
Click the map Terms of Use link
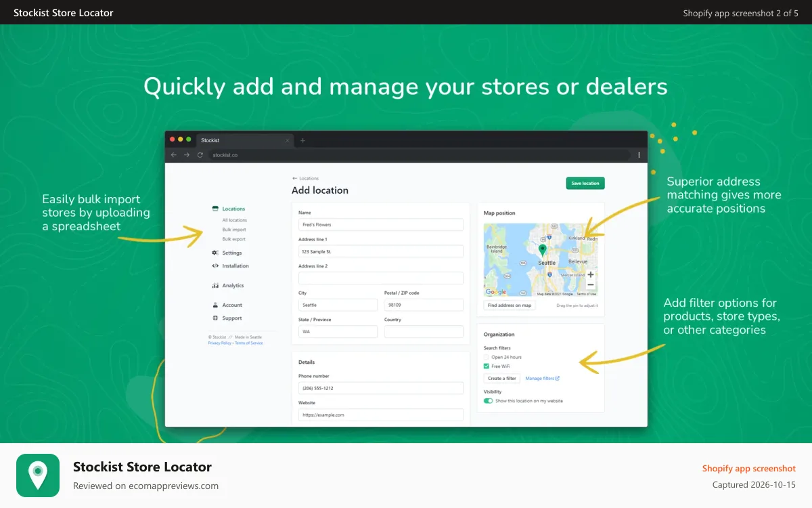[587, 294]
